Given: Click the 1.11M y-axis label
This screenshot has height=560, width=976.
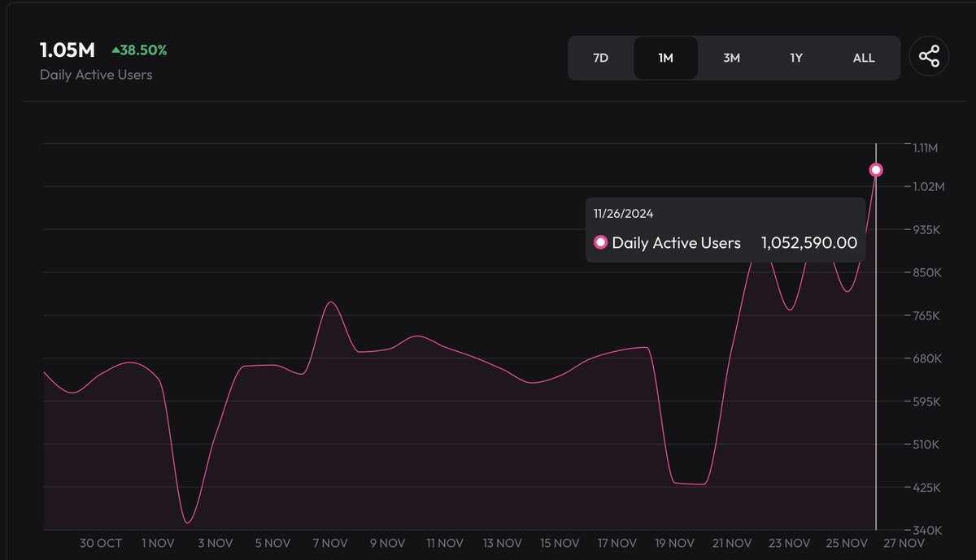Looking at the screenshot, I should (x=926, y=148).
